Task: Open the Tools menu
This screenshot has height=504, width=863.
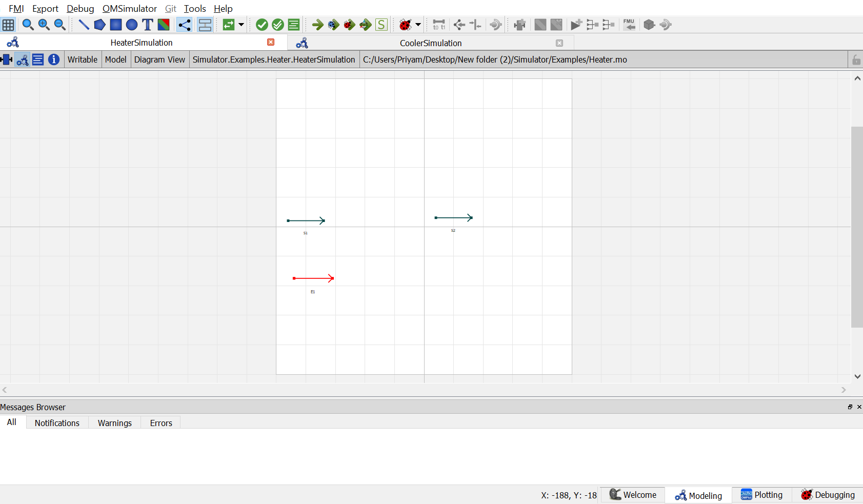Action: point(195,8)
